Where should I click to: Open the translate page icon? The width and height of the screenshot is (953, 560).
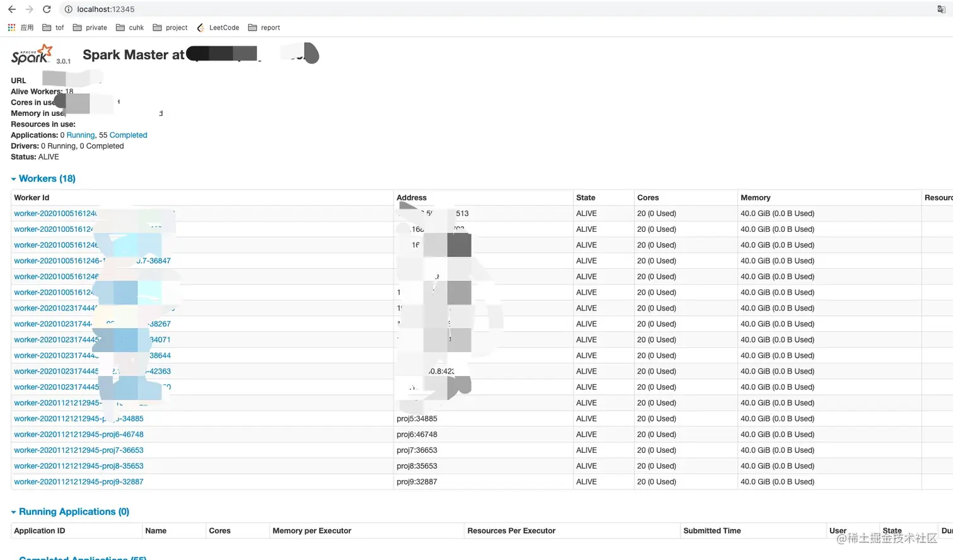941,9
